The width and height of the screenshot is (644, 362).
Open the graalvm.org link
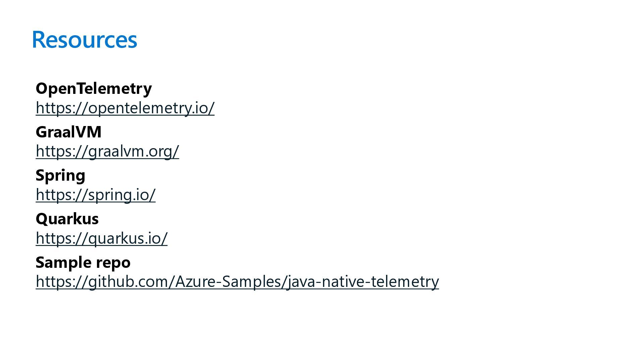pos(107,151)
